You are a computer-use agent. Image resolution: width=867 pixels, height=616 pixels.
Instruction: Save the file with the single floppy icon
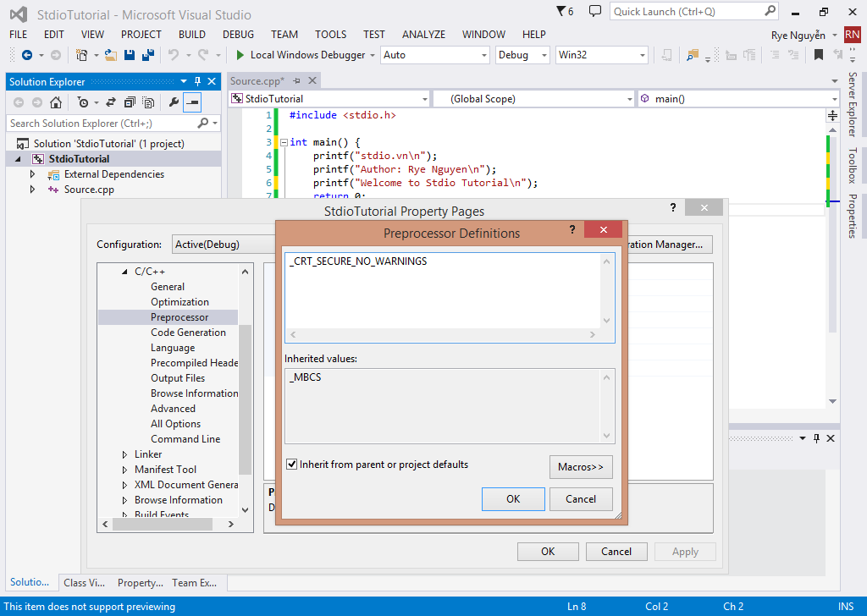point(130,55)
